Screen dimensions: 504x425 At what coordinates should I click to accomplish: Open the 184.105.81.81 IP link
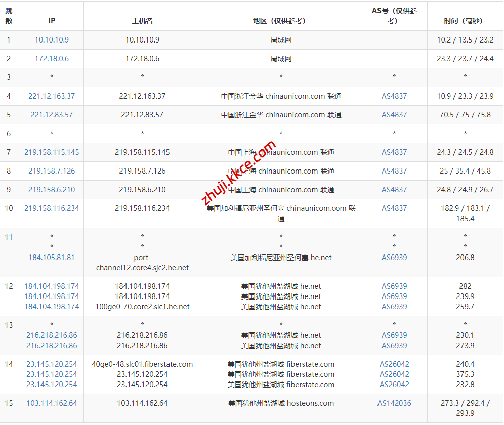tap(52, 258)
